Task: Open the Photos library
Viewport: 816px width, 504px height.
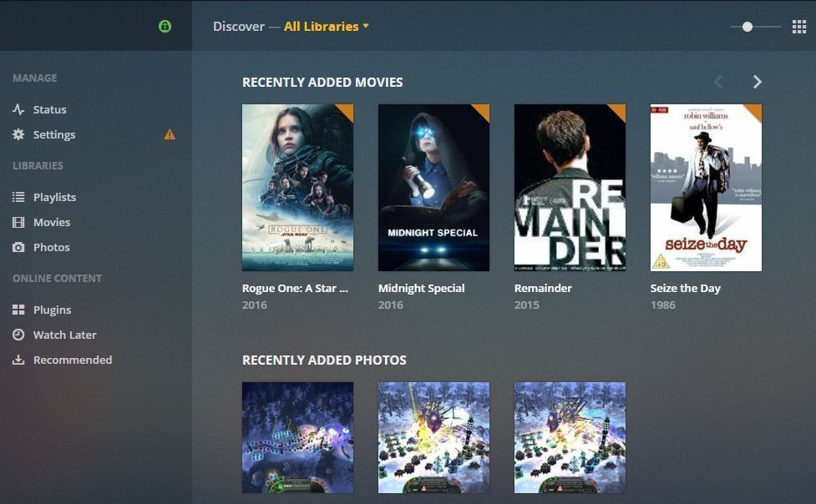Action: coord(51,247)
